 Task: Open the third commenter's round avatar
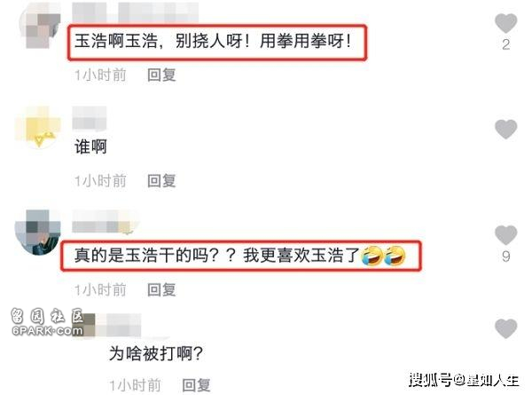[38, 233]
